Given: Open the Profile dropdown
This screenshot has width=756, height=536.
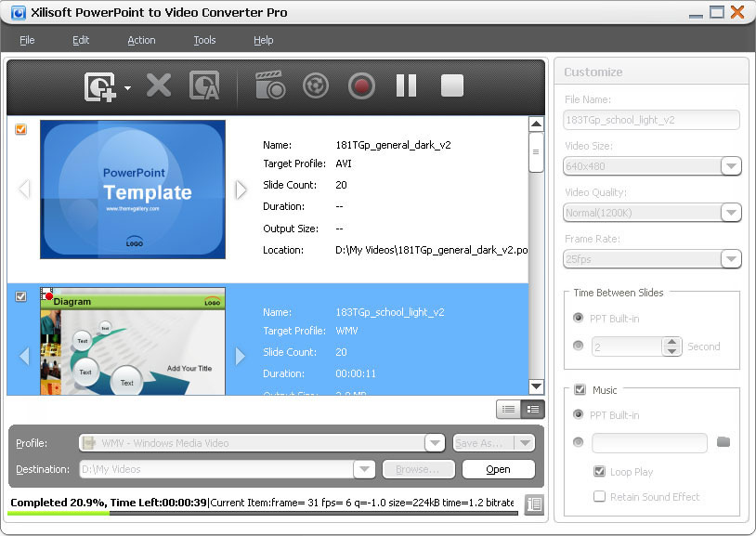Looking at the screenshot, I should pos(434,443).
